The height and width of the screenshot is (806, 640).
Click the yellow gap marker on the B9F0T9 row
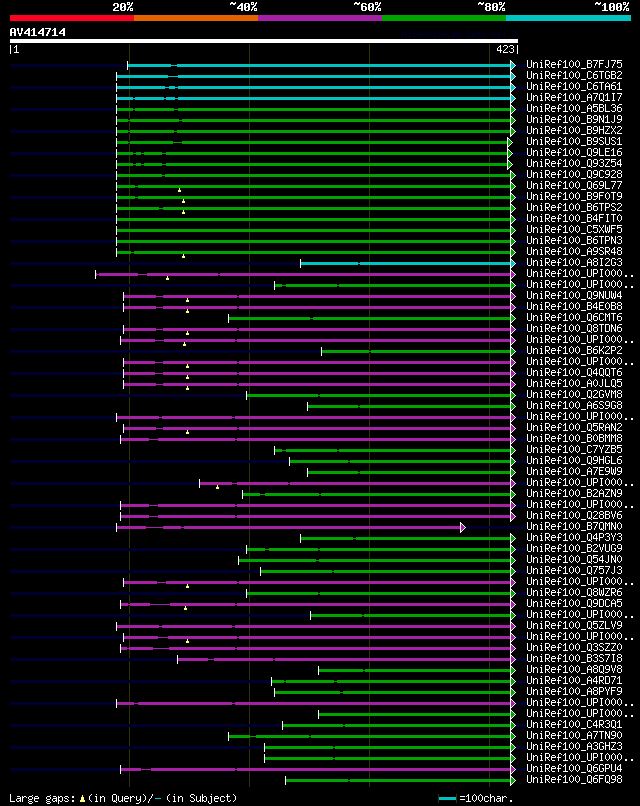tap(184, 201)
